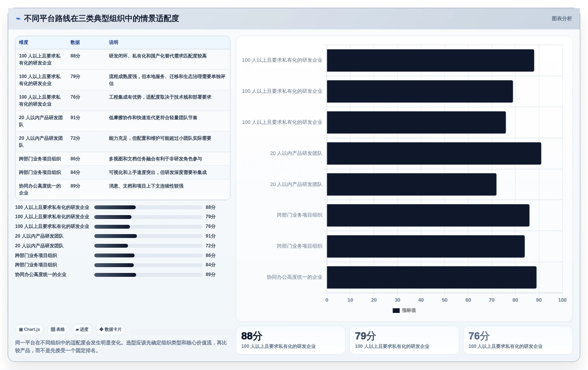Click the 0 tick on chart x-axis
The width and height of the screenshot is (588, 370).
327,300
